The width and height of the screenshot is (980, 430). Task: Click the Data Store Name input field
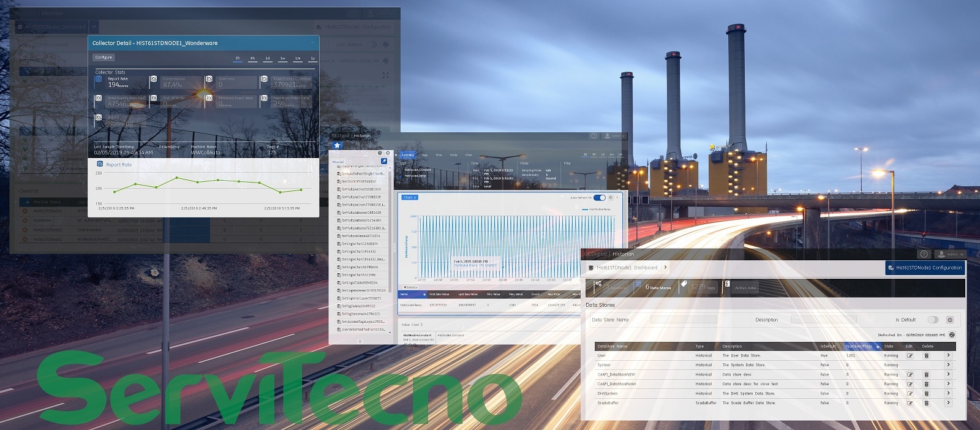pyautogui.click(x=683, y=320)
